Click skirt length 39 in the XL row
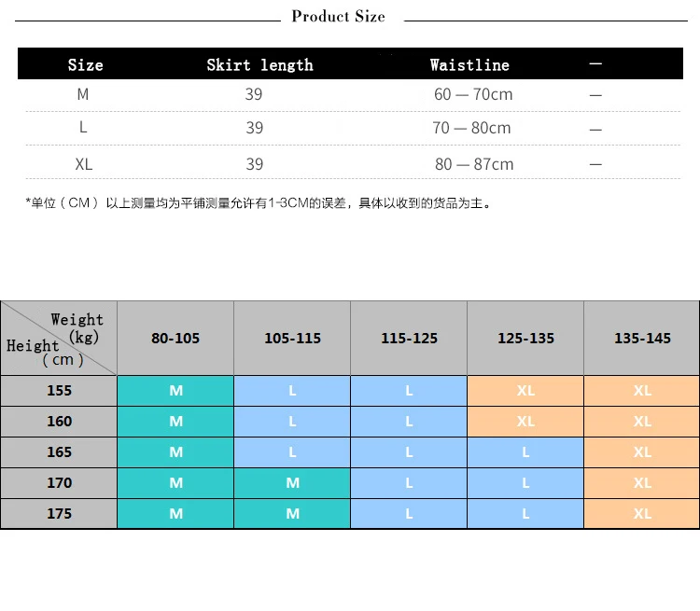This screenshot has height=611, width=700. [x=255, y=164]
